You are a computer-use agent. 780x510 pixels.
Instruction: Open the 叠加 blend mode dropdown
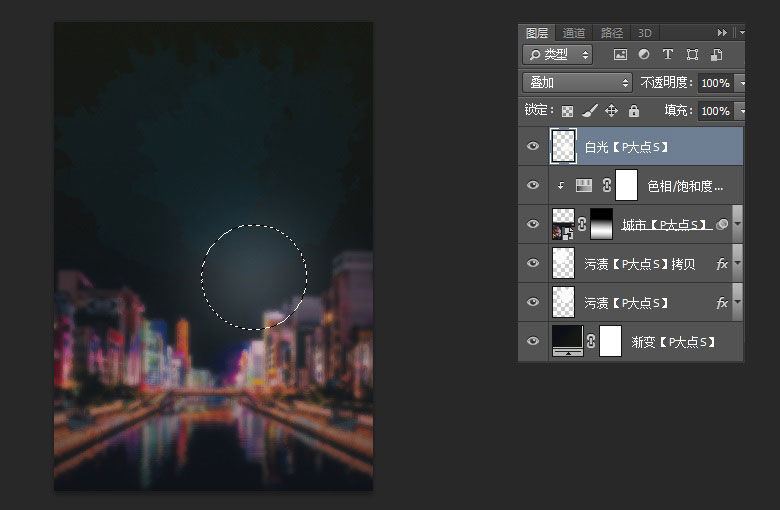[x=578, y=83]
